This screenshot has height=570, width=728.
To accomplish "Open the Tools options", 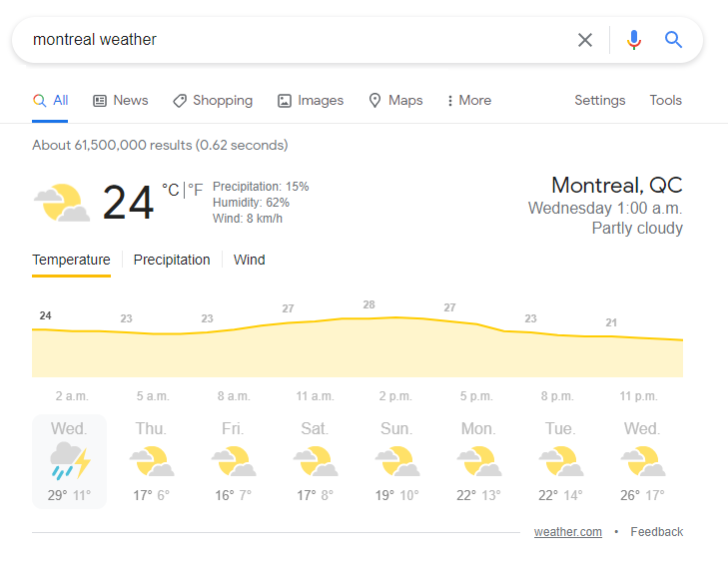I will click(x=665, y=101).
